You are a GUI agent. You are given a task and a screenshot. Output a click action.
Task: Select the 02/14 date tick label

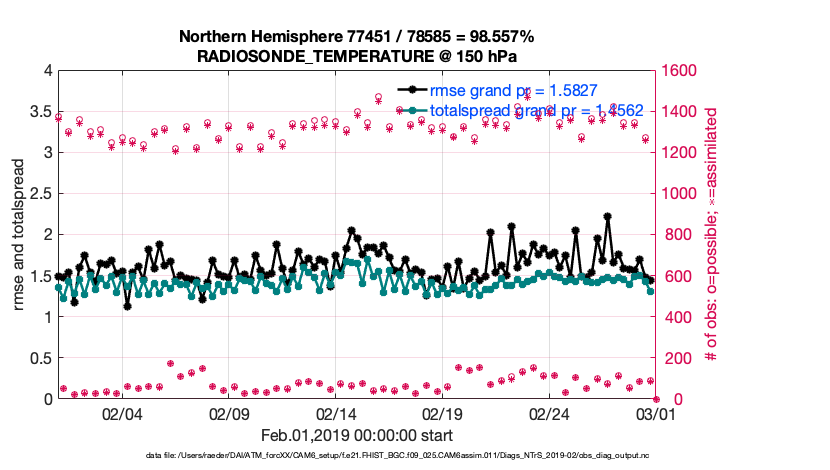click(x=335, y=413)
